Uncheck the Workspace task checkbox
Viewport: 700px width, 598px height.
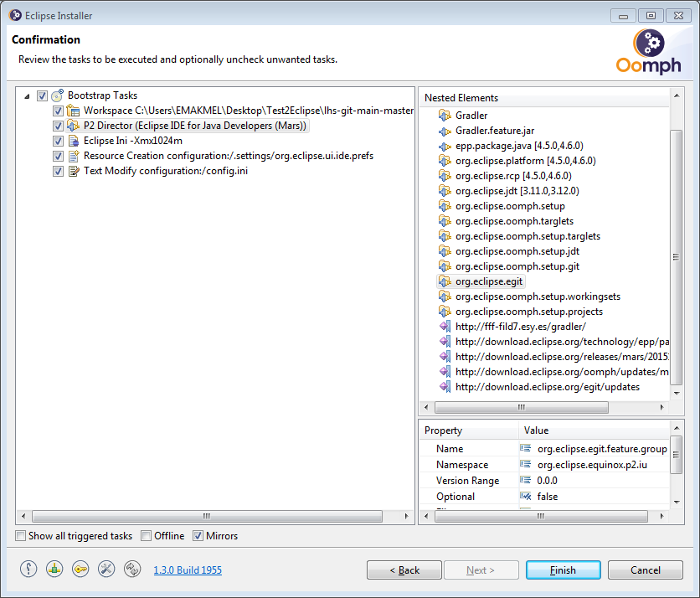point(58,111)
